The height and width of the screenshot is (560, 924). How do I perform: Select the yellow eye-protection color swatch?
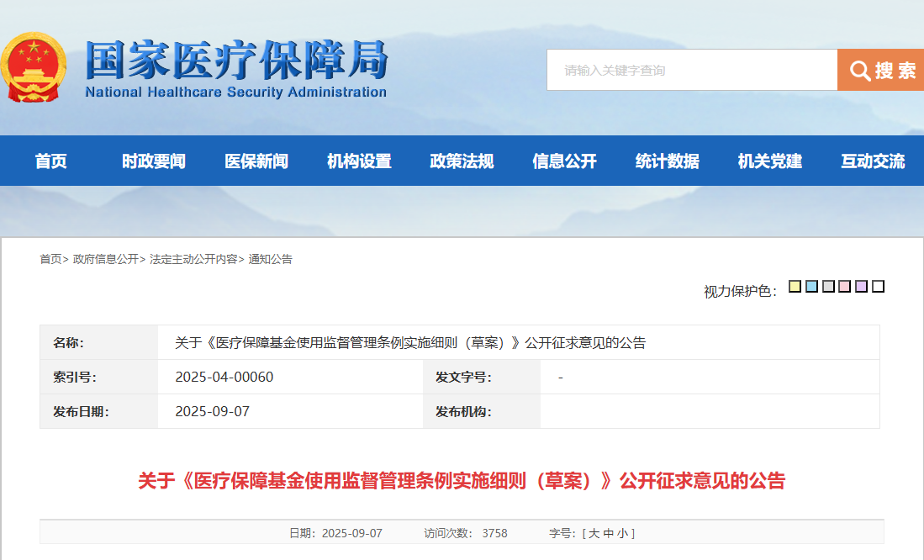(795, 287)
